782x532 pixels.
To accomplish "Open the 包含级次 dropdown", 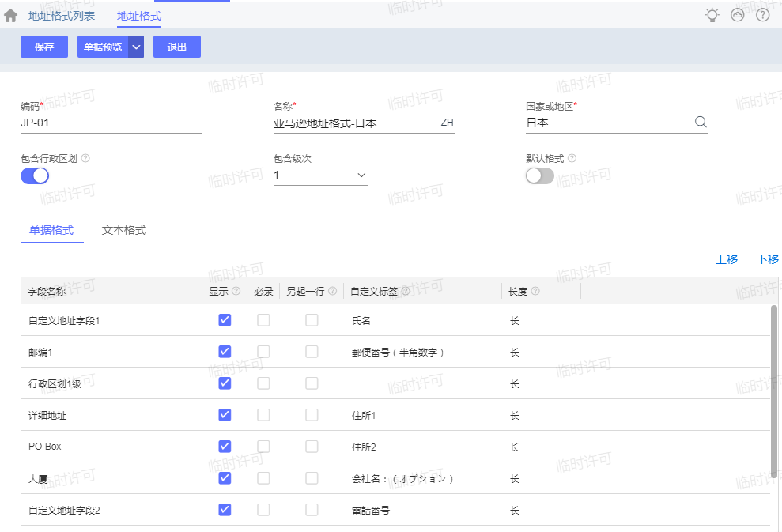I will click(321, 175).
